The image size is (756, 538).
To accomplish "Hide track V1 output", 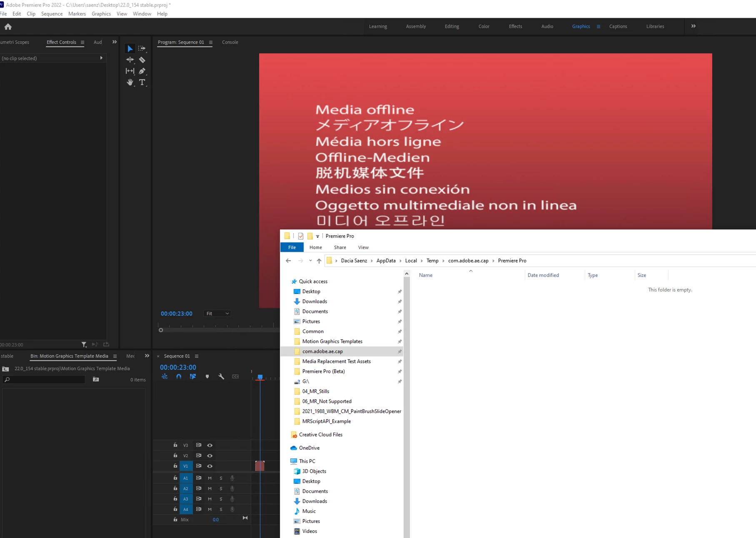I will [210, 466].
